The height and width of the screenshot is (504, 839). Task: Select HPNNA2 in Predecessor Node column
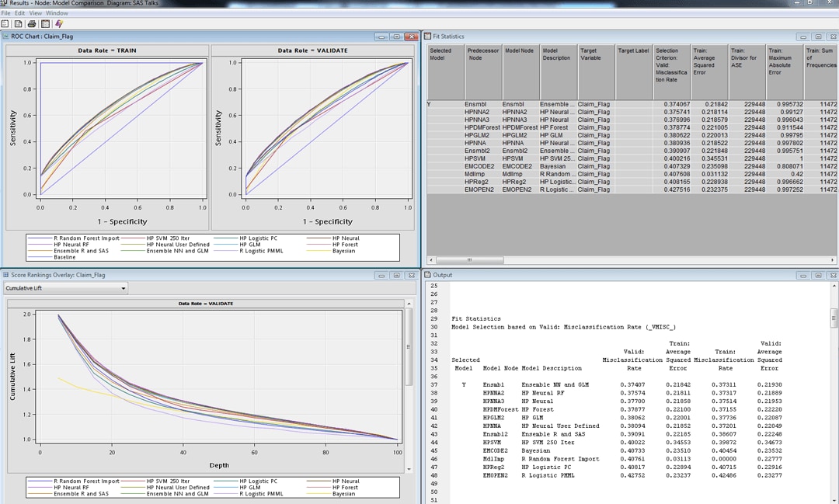click(x=482, y=113)
